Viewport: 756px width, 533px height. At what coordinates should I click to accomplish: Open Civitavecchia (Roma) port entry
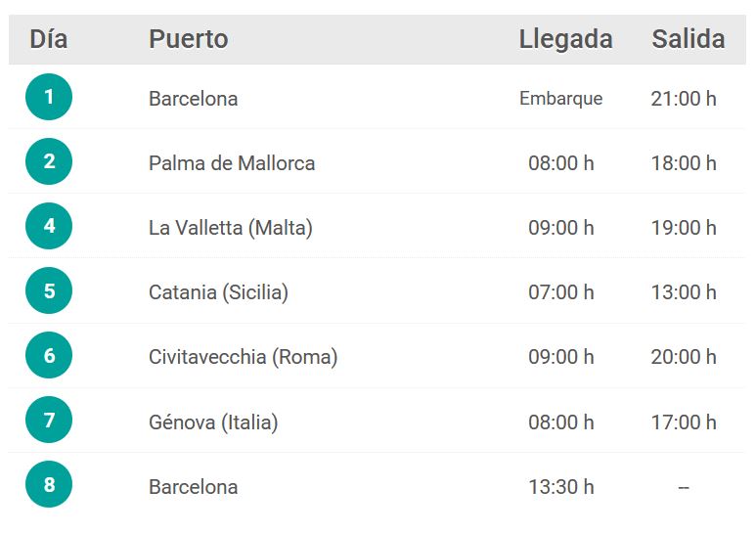click(243, 357)
